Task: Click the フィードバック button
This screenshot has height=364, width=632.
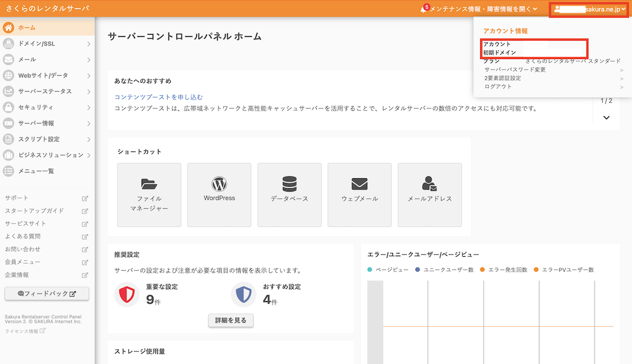Action: [47, 294]
